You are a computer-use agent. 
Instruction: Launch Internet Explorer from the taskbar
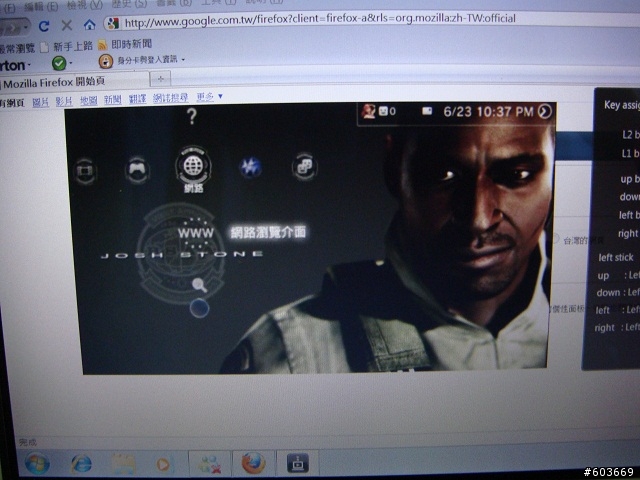click(x=81, y=464)
